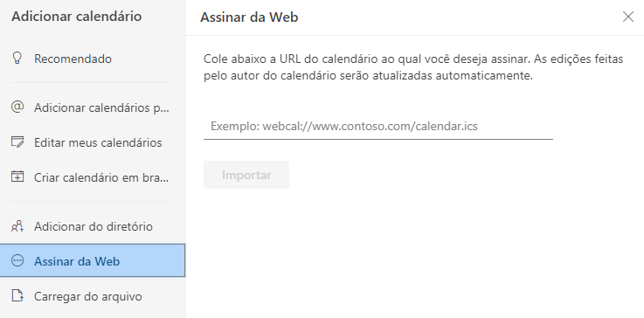Click the @ icon for adding personal calendars
The height and width of the screenshot is (318, 644).
[x=17, y=107]
